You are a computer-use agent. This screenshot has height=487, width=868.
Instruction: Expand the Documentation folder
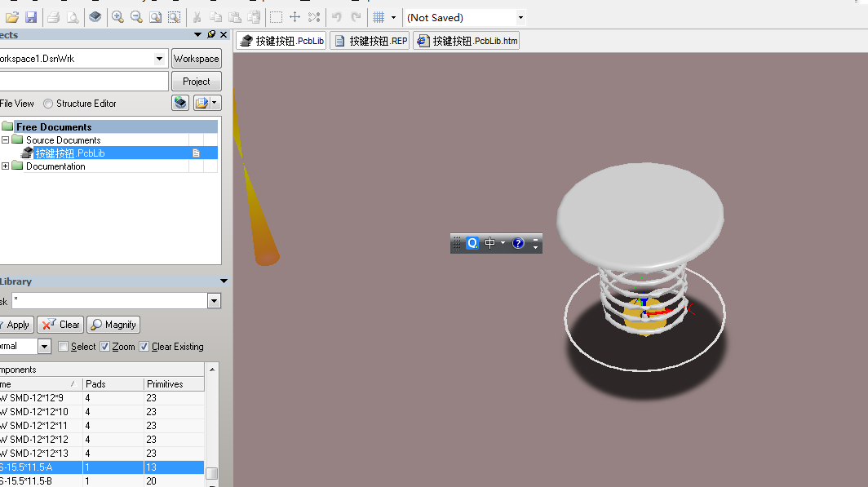coord(6,166)
